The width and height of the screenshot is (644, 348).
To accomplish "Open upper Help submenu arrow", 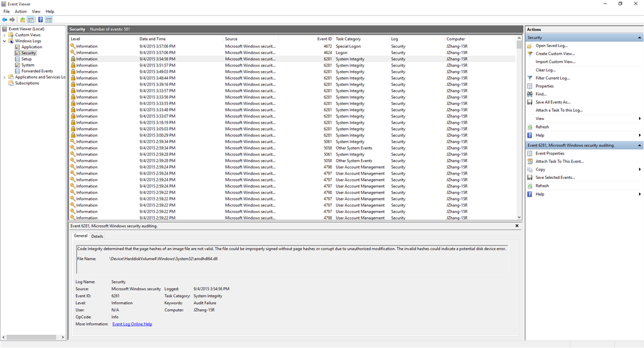I will (640, 136).
